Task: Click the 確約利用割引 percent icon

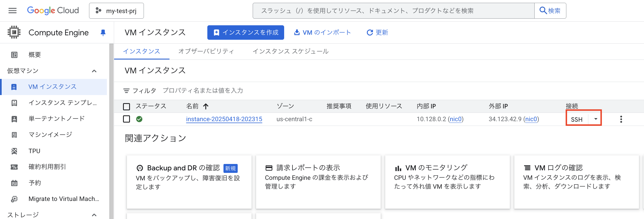Action: [14, 167]
